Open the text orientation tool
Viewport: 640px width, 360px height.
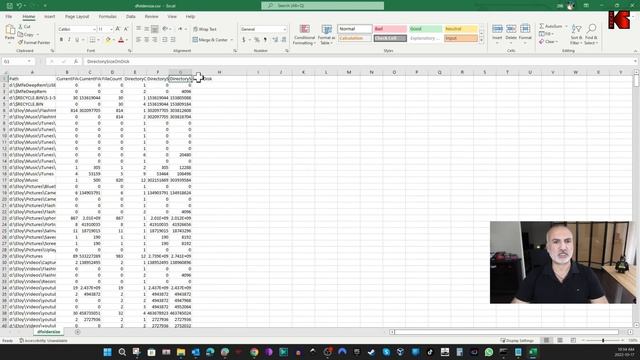click(165, 29)
